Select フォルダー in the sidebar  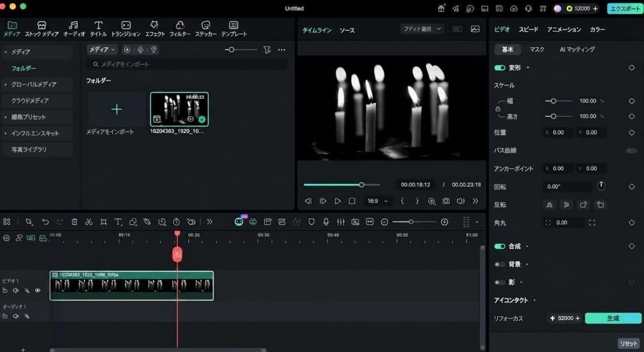click(x=24, y=68)
